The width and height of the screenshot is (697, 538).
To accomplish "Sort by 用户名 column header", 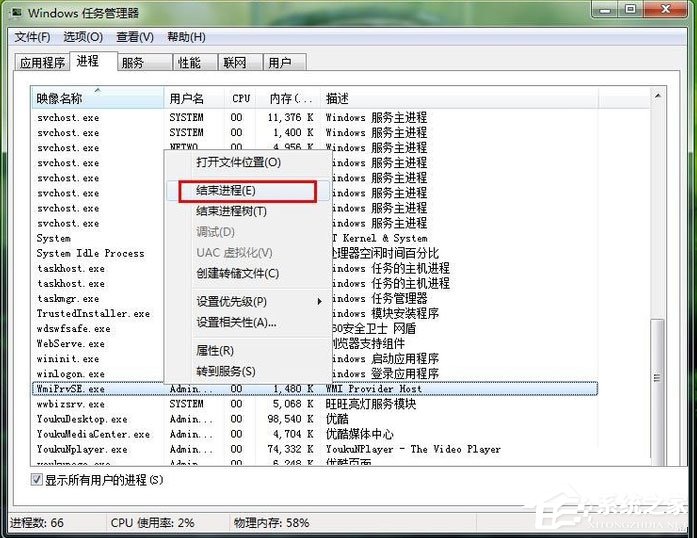I will click(x=194, y=98).
